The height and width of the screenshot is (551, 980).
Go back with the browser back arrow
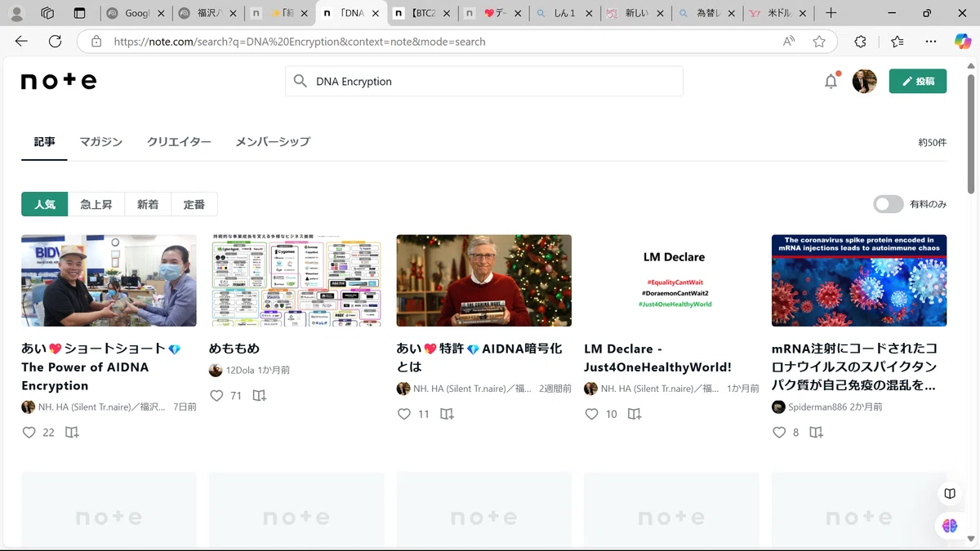21,42
